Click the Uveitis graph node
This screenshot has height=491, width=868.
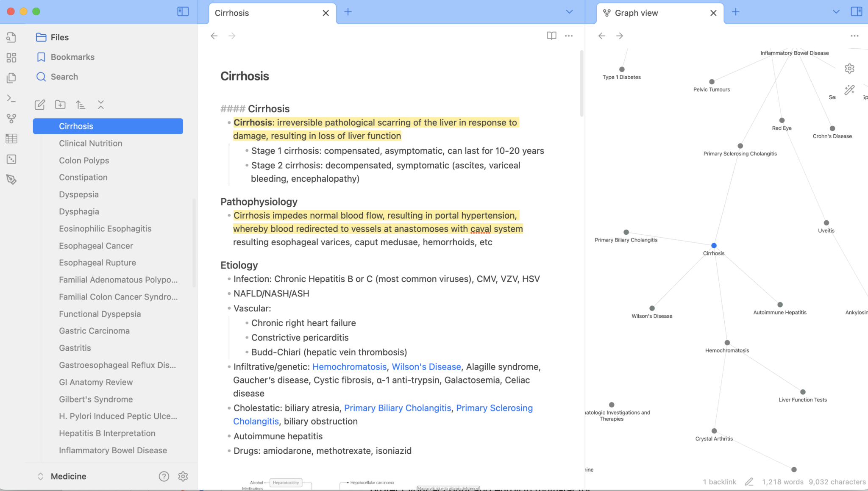point(826,223)
